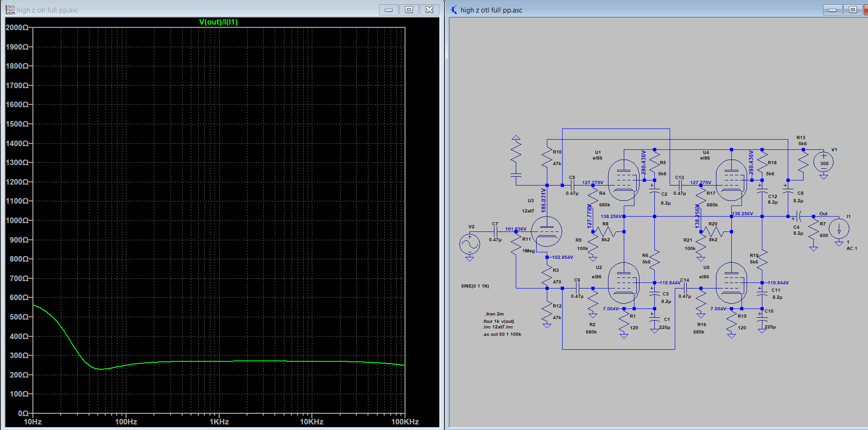
Task: Click the .four 1k v(out) directive
Action: [x=498, y=321]
